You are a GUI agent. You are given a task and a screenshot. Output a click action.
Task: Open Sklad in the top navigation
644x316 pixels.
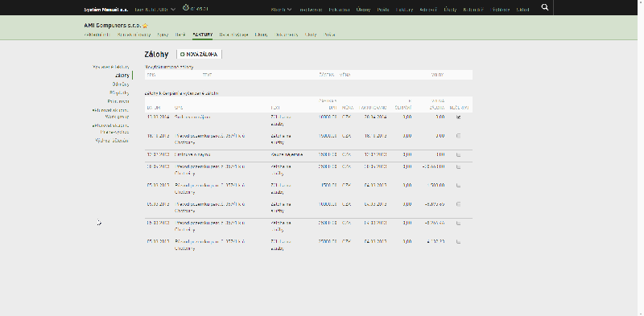point(522,10)
